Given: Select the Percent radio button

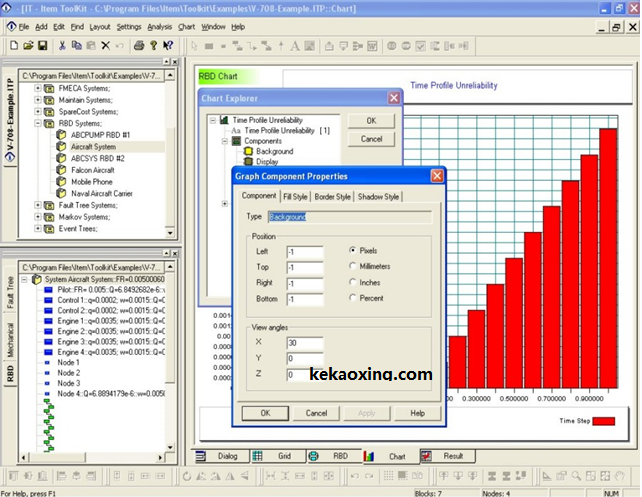Looking at the screenshot, I should 354,298.
